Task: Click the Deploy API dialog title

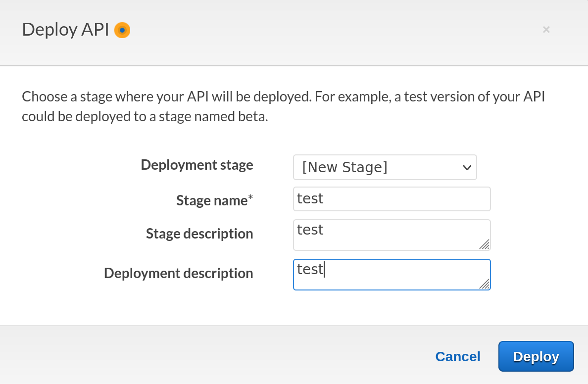Action: tap(65, 30)
